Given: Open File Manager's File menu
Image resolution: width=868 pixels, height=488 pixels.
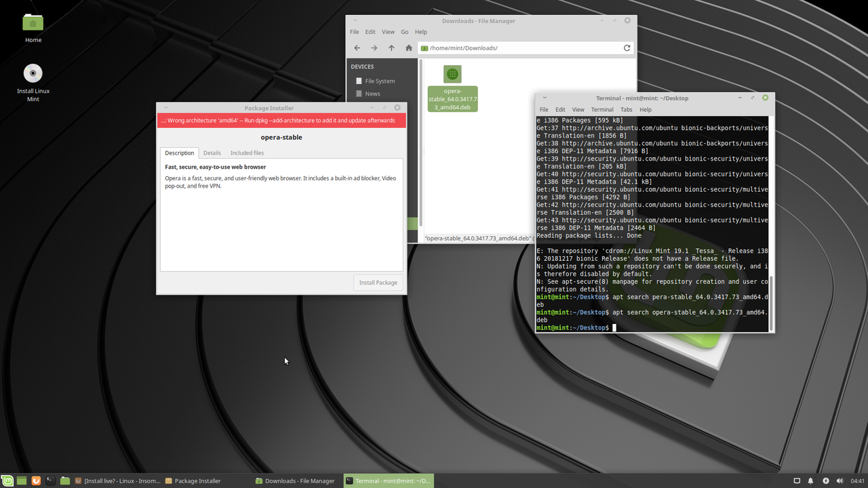Looking at the screenshot, I should pyautogui.click(x=355, y=32).
